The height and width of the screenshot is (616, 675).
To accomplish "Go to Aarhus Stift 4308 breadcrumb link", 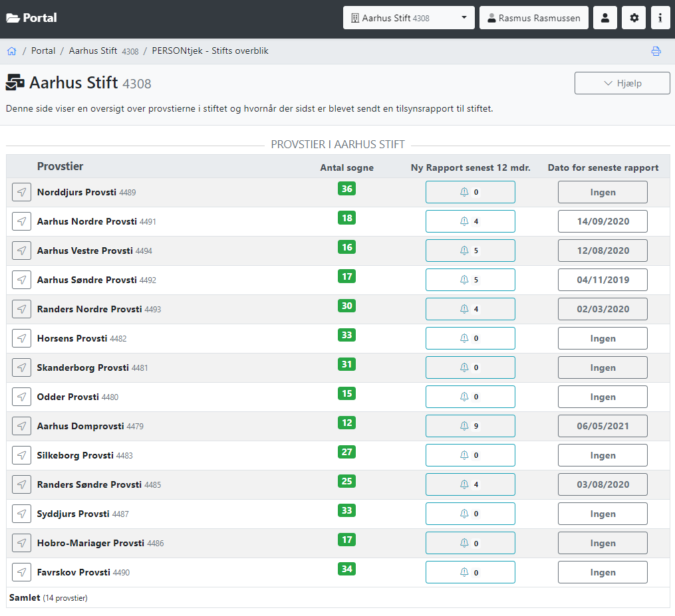I will [104, 51].
